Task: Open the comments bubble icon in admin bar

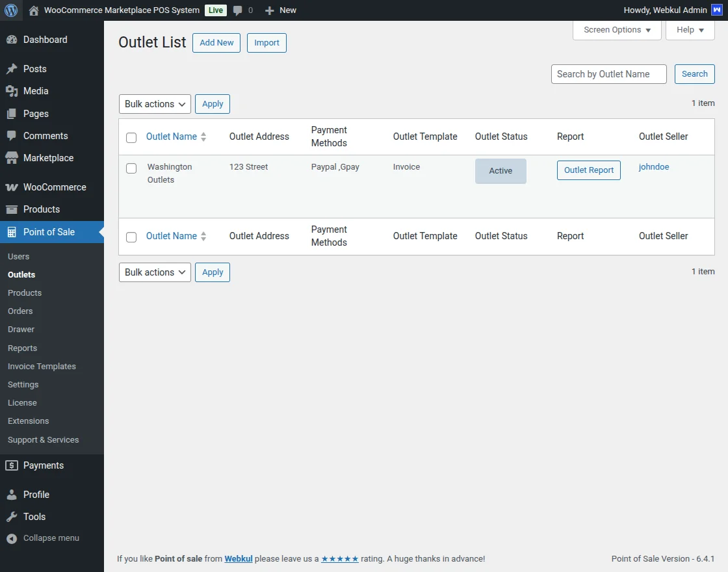Action: (x=238, y=10)
